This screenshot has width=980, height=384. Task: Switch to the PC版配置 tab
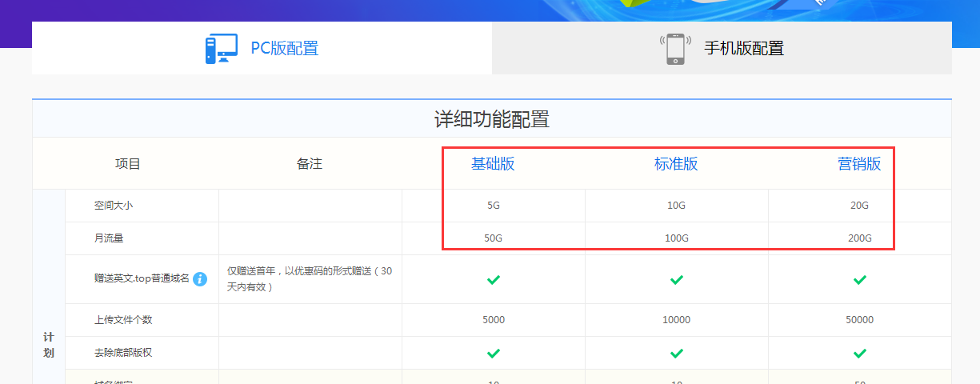[x=284, y=49]
